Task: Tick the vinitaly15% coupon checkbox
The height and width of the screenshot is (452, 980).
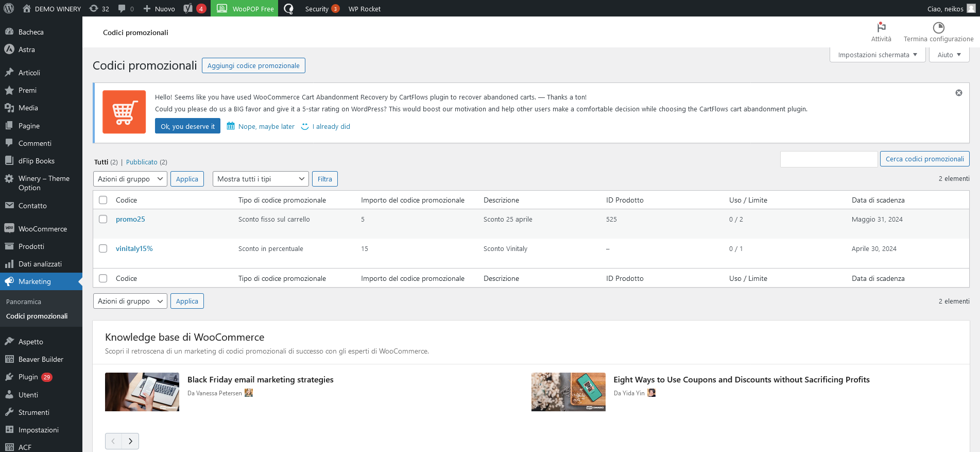Action: click(103, 248)
